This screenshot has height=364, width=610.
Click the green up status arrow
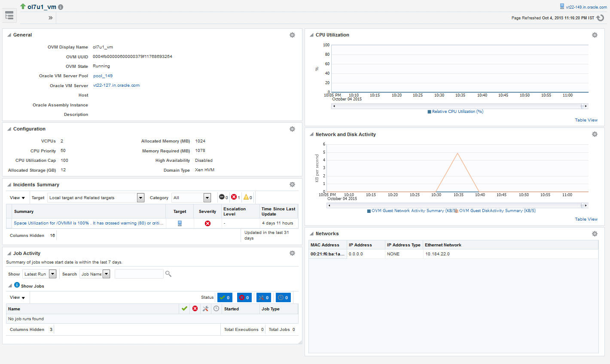23,6
